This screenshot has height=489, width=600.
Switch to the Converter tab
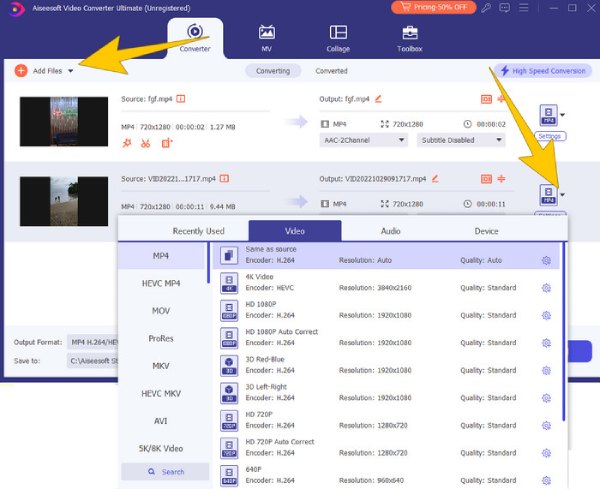[x=195, y=38]
